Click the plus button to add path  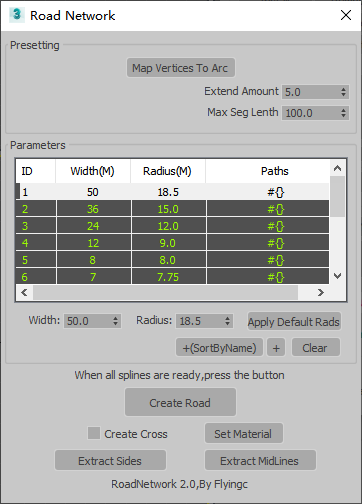(276, 348)
